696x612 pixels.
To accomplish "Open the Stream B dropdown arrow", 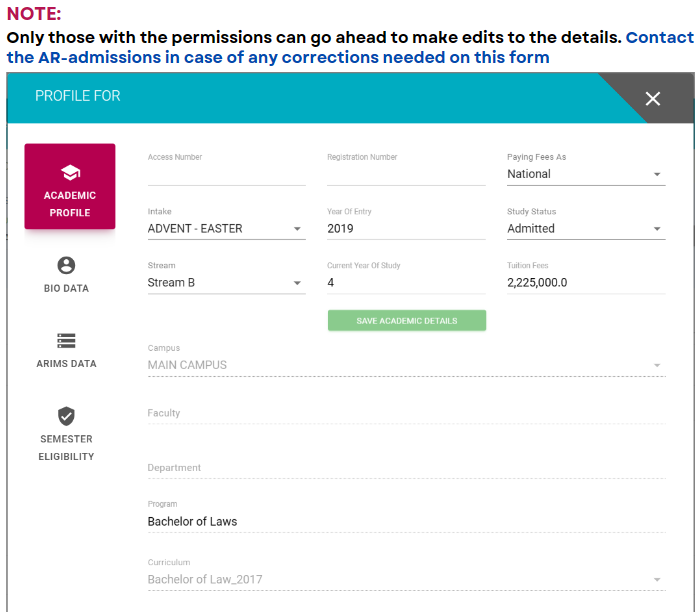I will [x=297, y=283].
